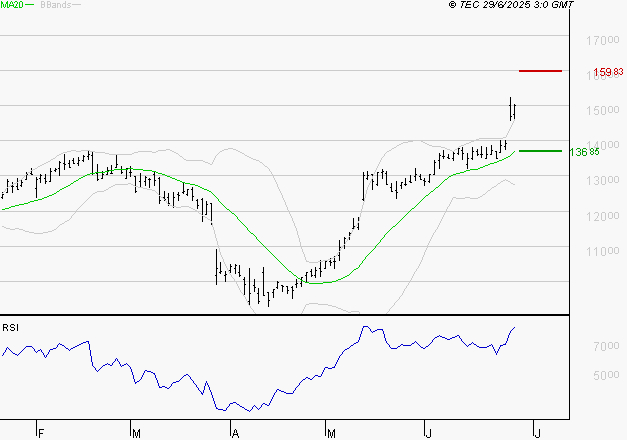
Task: Click the 159.83 red resistance value
Action: coord(608,72)
